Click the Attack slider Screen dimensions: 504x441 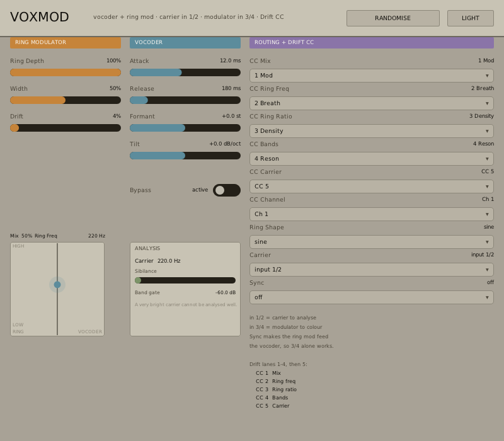click(x=185, y=72)
